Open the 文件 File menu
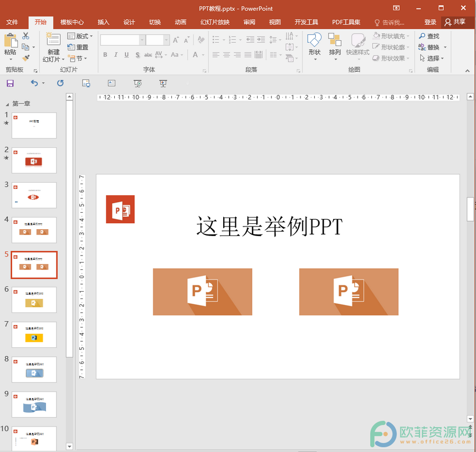This screenshot has height=452, width=476. pos(12,22)
